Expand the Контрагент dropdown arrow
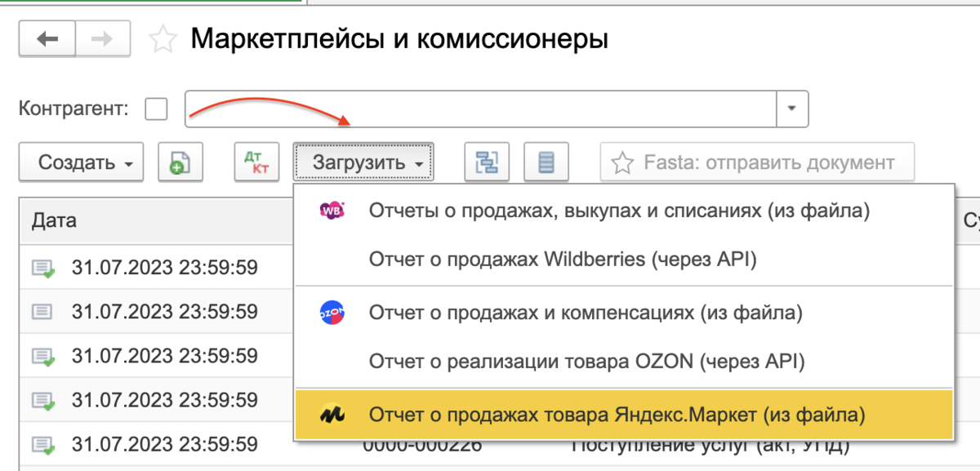Image resolution: width=980 pixels, height=471 pixels. pos(792,109)
